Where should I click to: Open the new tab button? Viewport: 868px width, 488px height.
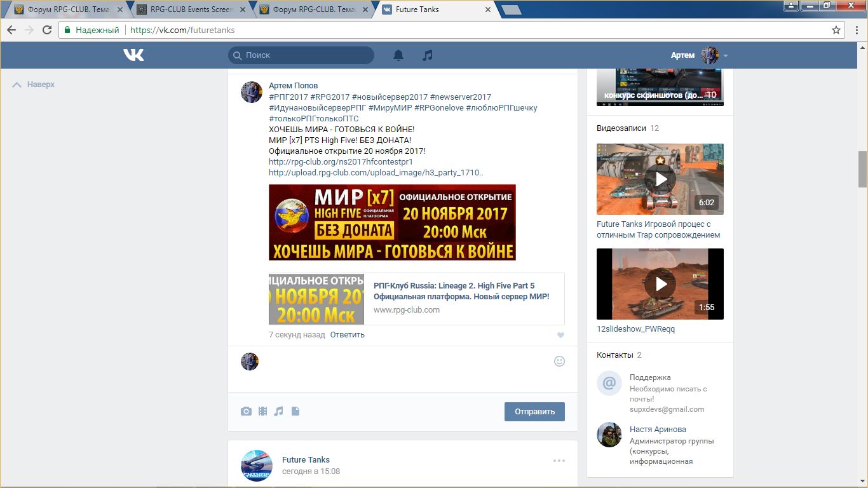click(511, 10)
